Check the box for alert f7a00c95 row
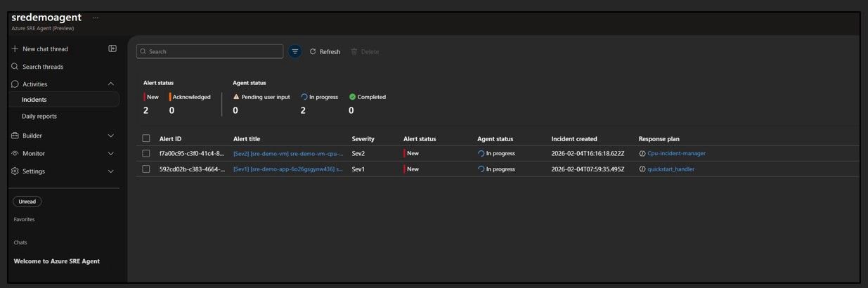The image size is (868, 288). point(146,153)
